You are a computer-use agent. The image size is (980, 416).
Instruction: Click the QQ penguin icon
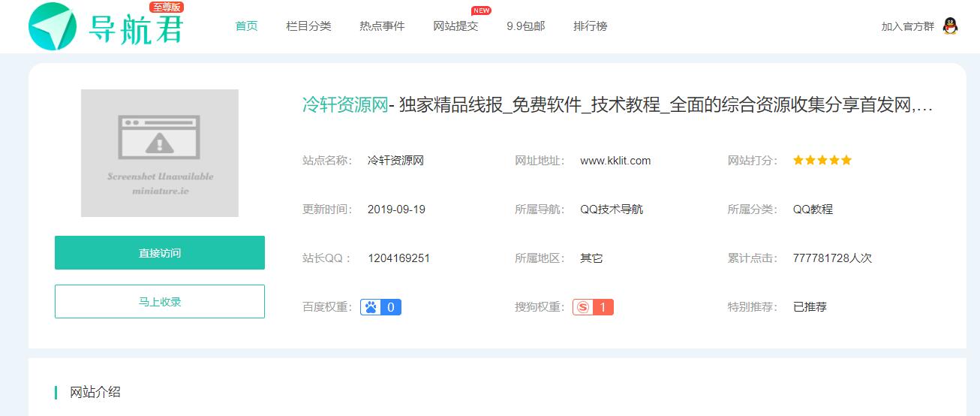(x=950, y=26)
